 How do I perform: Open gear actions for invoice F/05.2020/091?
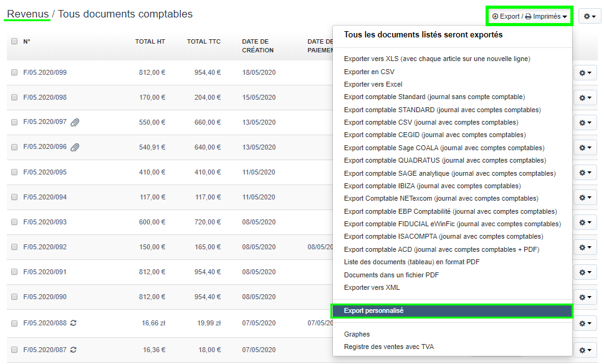coord(585,272)
